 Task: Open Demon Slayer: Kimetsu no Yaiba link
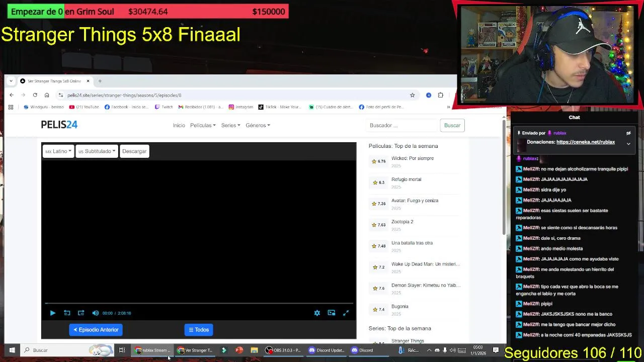coord(426,285)
